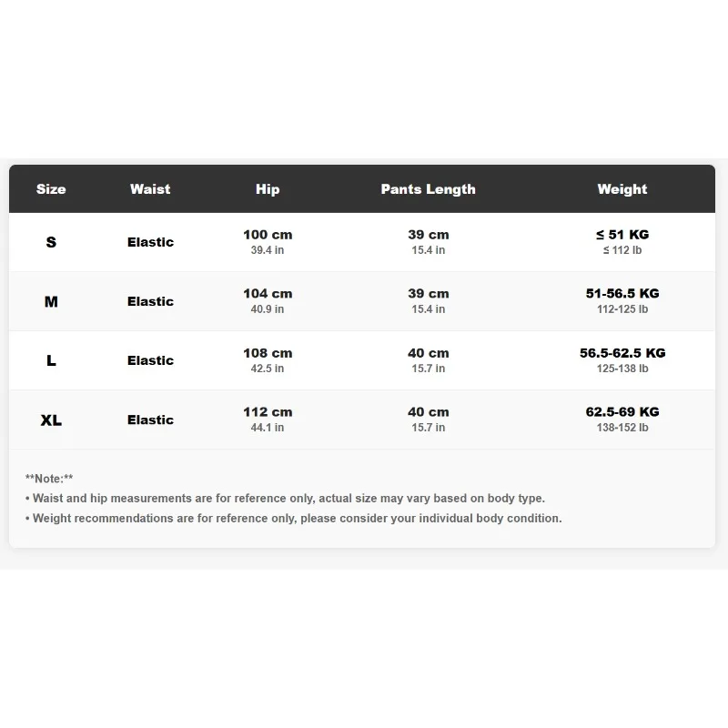Click the 100 cm hip value
This screenshot has width=728, height=728.
[268, 235]
